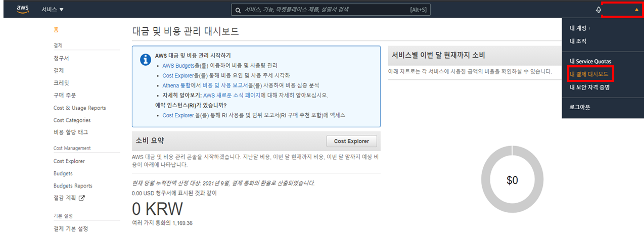Image resolution: width=644 pixels, height=232 pixels.
Task: Choose 로그아웃 to sign out
Action: (580, 107)
